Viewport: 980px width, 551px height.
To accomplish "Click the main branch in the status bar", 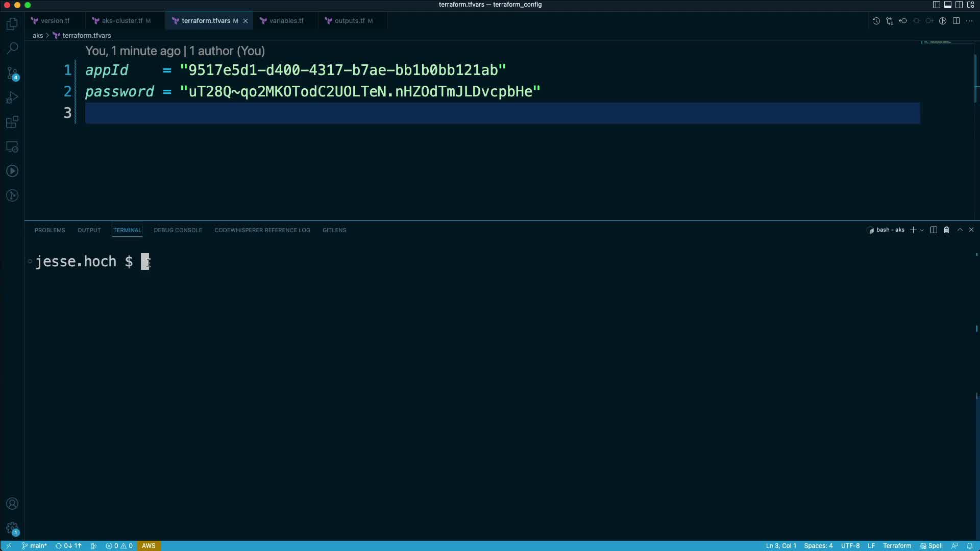I will (x=35, y=545).
